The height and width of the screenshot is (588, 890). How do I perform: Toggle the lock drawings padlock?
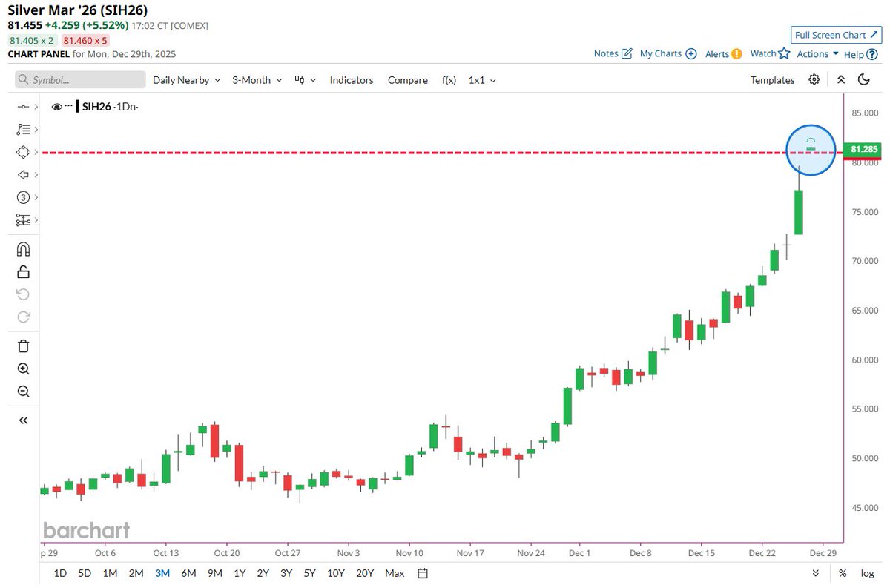[x=23, y=271]
